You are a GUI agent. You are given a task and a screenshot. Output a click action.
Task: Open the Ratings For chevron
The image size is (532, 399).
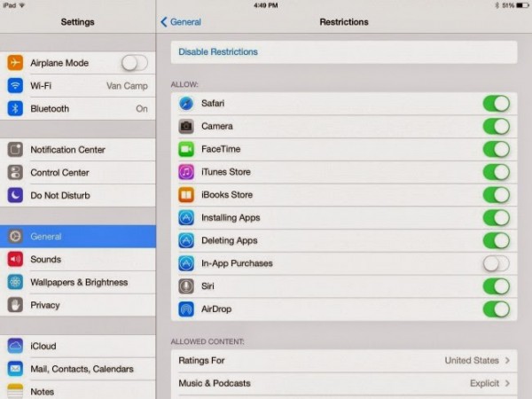click(507, 360)
